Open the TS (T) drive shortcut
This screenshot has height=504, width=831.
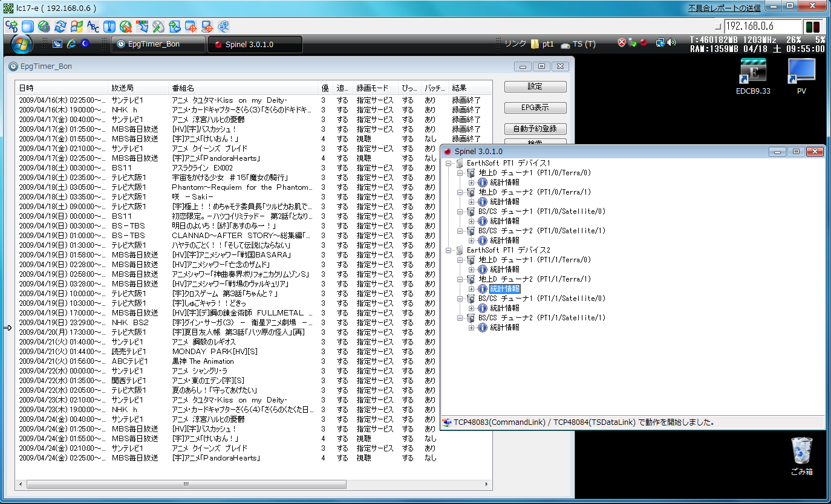coord(578,44)
